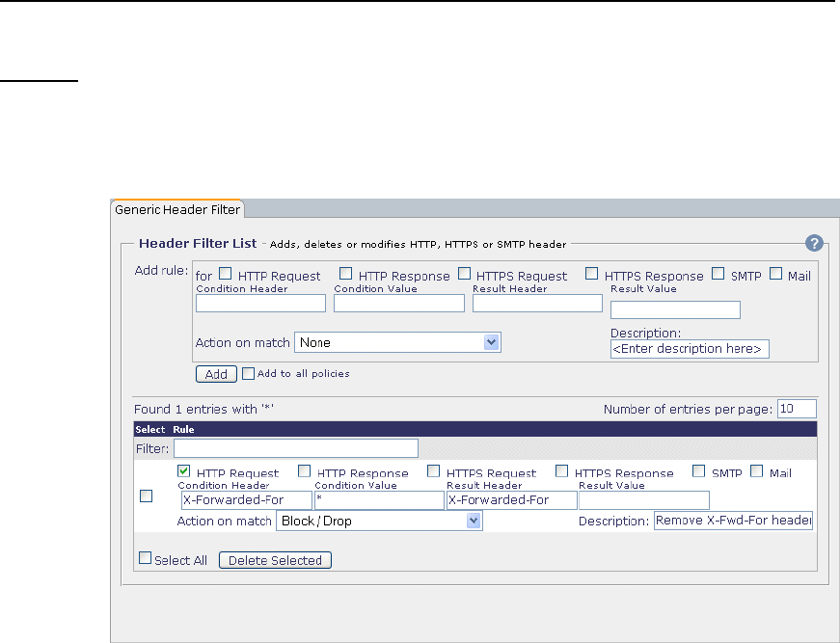This screenshot has height=643, width=840.
Task: Check HTTPS Request on the X-Forwarded-For rule
Action: [x=433, y=471]
